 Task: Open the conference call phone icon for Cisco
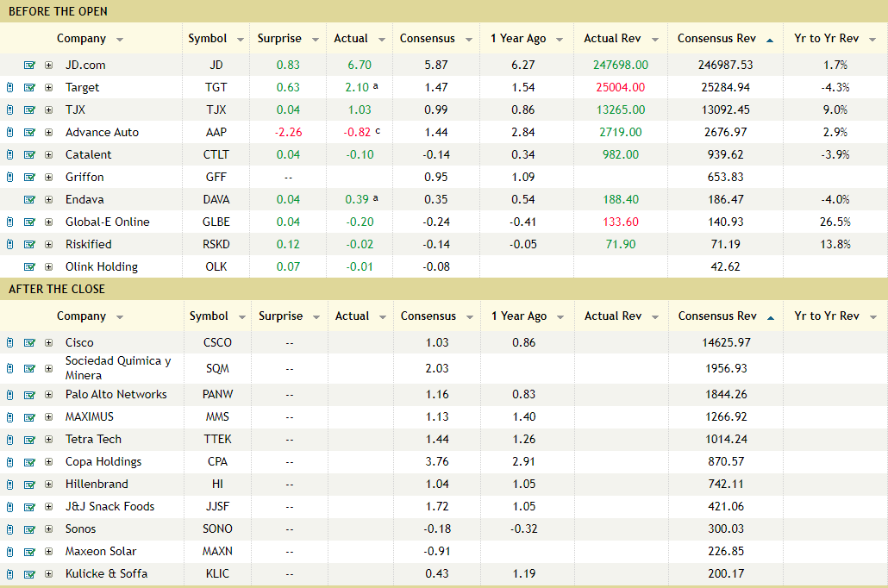pyautogui.click(x=9, y=343)
